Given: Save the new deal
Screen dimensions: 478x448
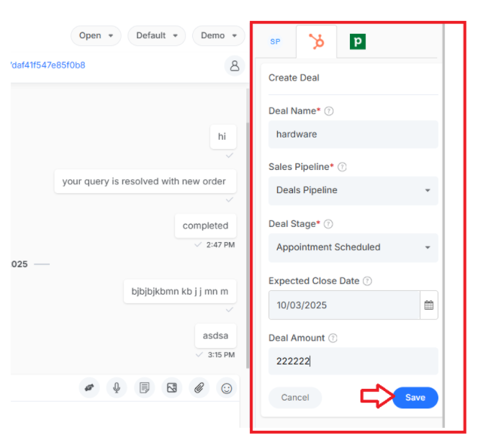Looking at the screenshot, I should pos(415,398).
